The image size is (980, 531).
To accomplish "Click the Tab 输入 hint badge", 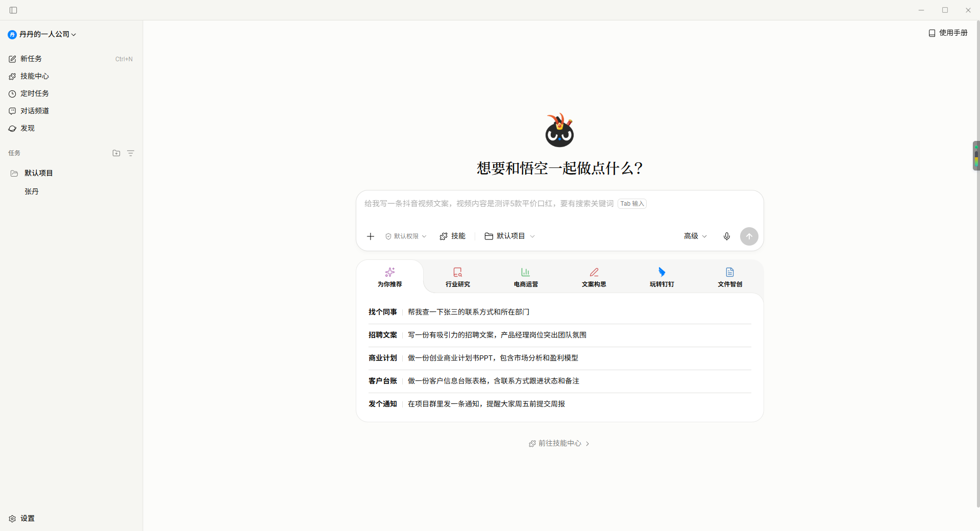I will point(632,204).
